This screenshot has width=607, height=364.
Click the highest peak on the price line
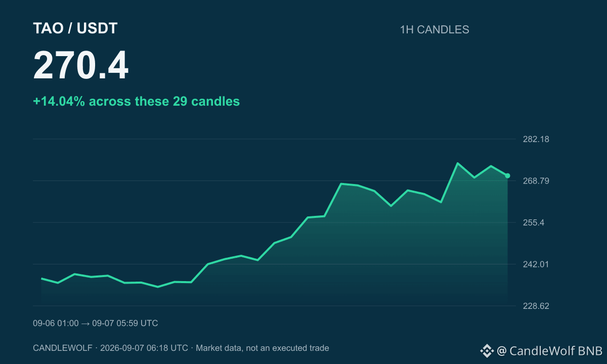click(x=457, y=163)
